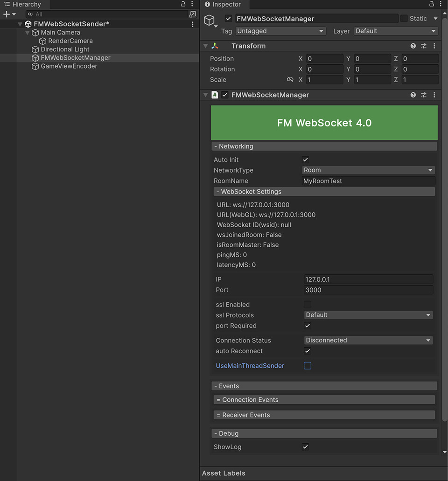Click the presets icon on the Transform component
This screenshot has width=448, height=481.
click(423, 46)
